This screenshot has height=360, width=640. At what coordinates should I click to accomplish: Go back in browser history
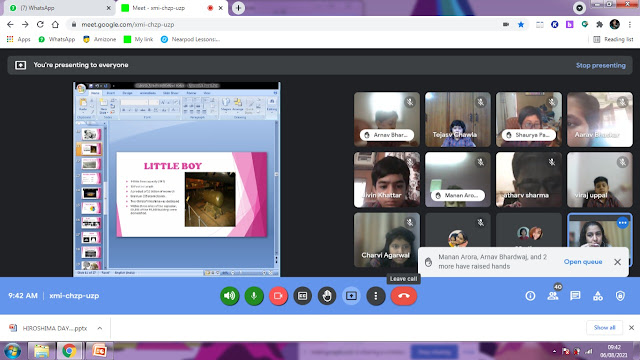tap(10, 24)
